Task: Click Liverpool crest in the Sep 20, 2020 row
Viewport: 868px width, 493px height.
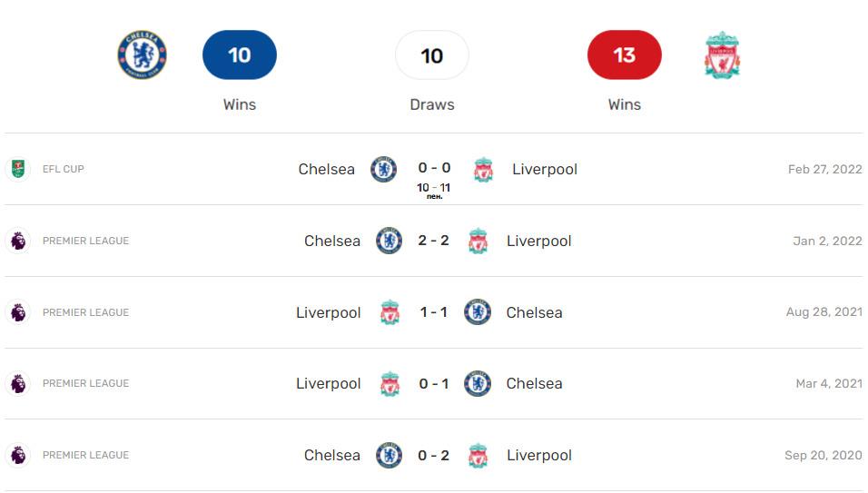Action: tap(478, 456)
